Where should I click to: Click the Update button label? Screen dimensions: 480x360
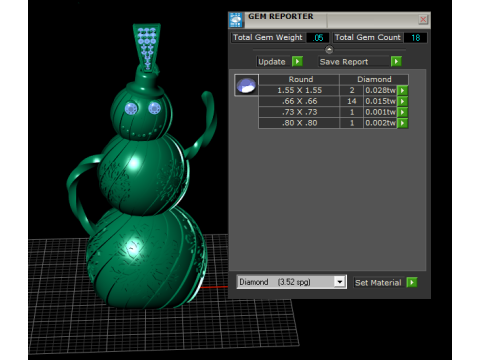[x=272, y=62]
